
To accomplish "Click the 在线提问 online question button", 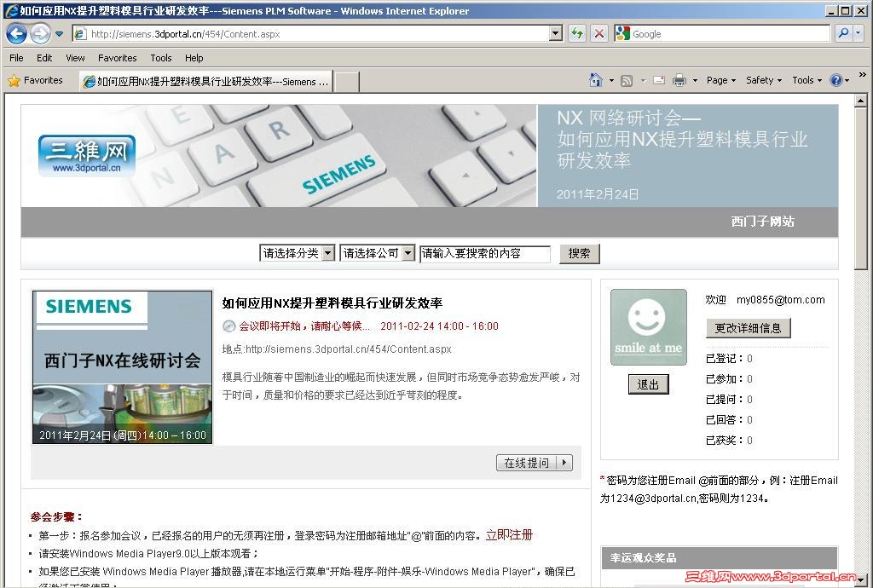I will tap(535, 463).
